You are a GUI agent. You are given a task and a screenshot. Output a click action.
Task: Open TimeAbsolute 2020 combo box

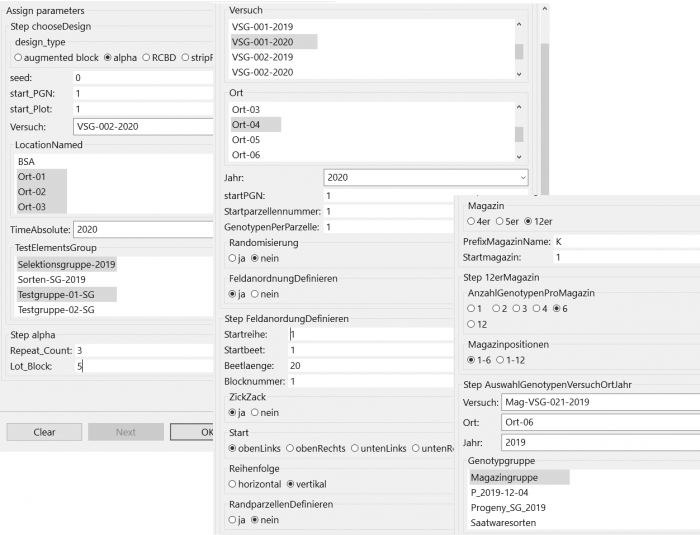(x=143, y=230)
